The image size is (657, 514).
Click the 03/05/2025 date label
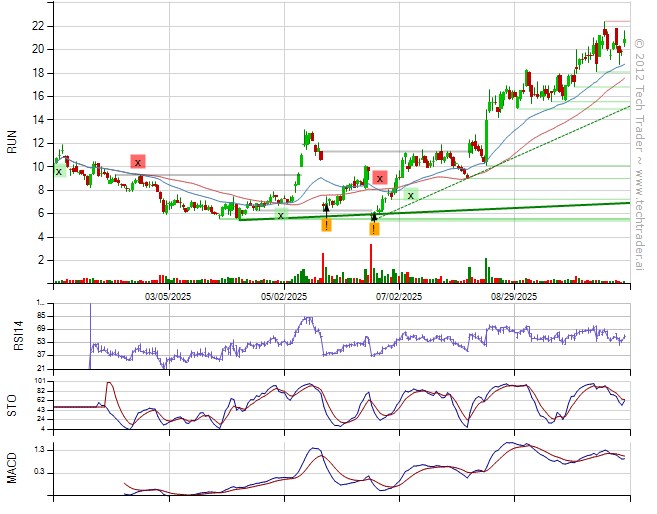pyautogui.click(x=168, y=296)
